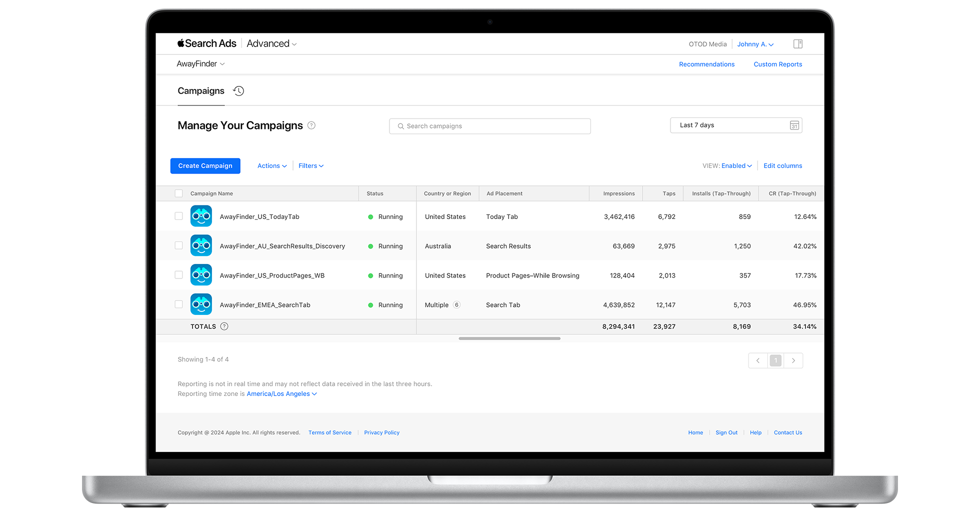Open the Terms of Service link
The width and height of the screenshot is (980, 512).
pyautogui.click(x=330, y=433)
